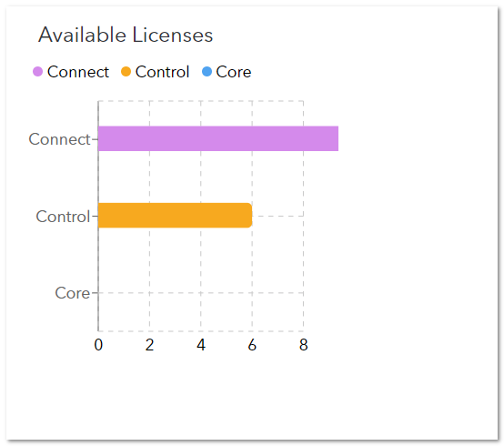504x446 pixels.
Task: Toggle the Connect series legend label
Action: (78, 72)
